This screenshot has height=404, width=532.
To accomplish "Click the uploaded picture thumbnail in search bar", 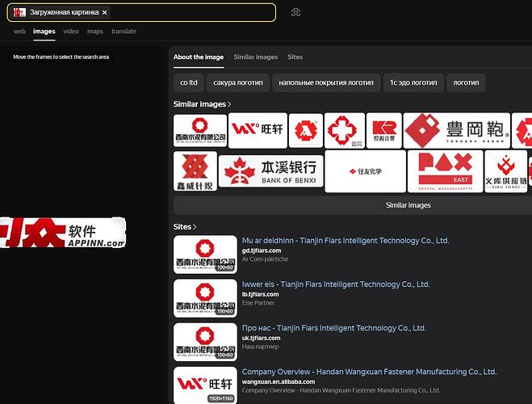I will pyautogui.click(x=19, y=13).
